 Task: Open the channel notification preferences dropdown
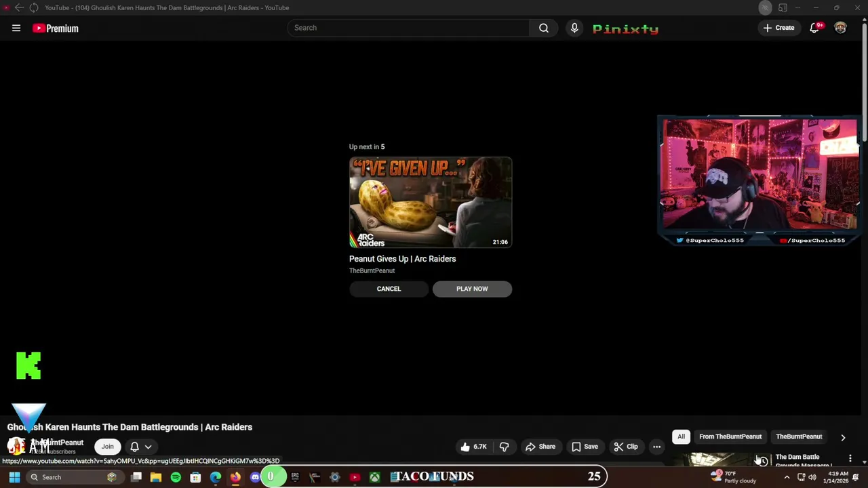pyautogui.click(x=141, y=447)
